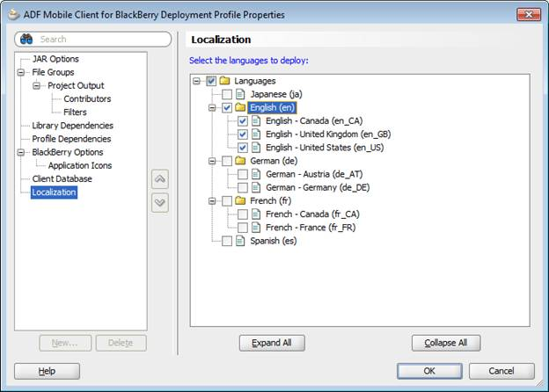Click the move up arrow button
The height and width of the screenshot is (392, 549).
pos(160,179)
